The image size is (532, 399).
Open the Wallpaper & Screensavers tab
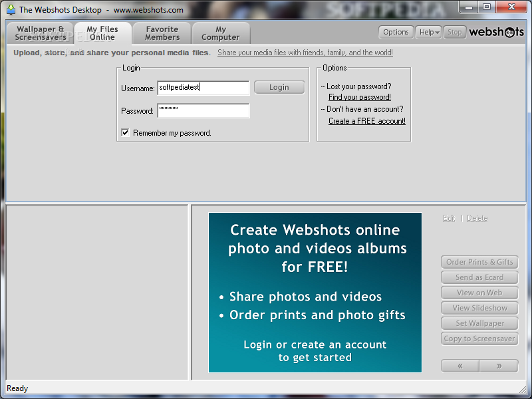pyautogui.click(x=40, y=33)
